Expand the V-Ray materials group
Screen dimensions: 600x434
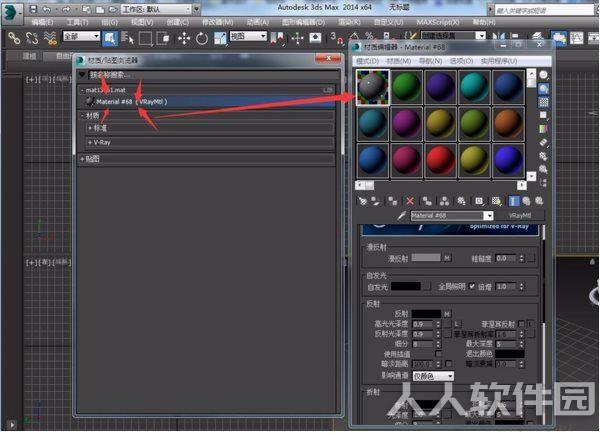tap(90, 142)
